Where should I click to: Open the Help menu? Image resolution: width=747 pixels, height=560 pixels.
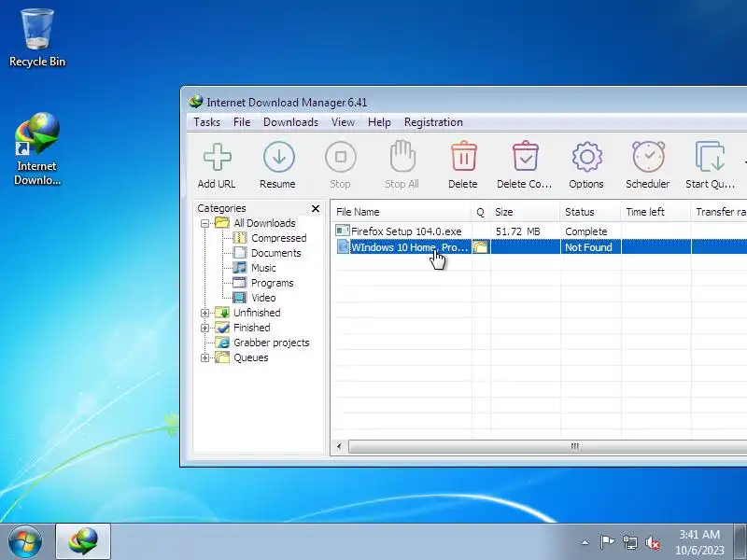pos(379,122)
